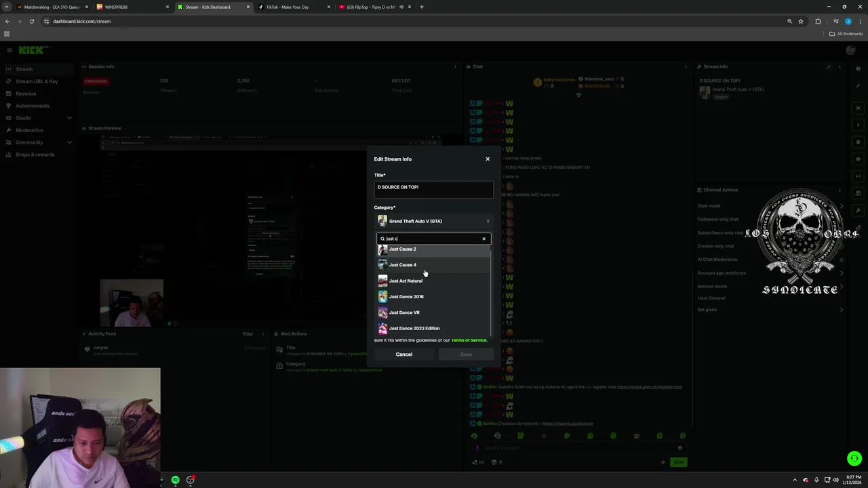
Task: Select Just Cause 2 from results
Action: tap(432, 249)
